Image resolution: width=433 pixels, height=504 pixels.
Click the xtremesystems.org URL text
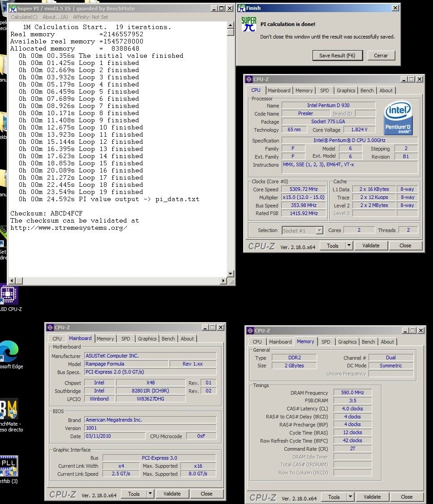coord(69,228)
